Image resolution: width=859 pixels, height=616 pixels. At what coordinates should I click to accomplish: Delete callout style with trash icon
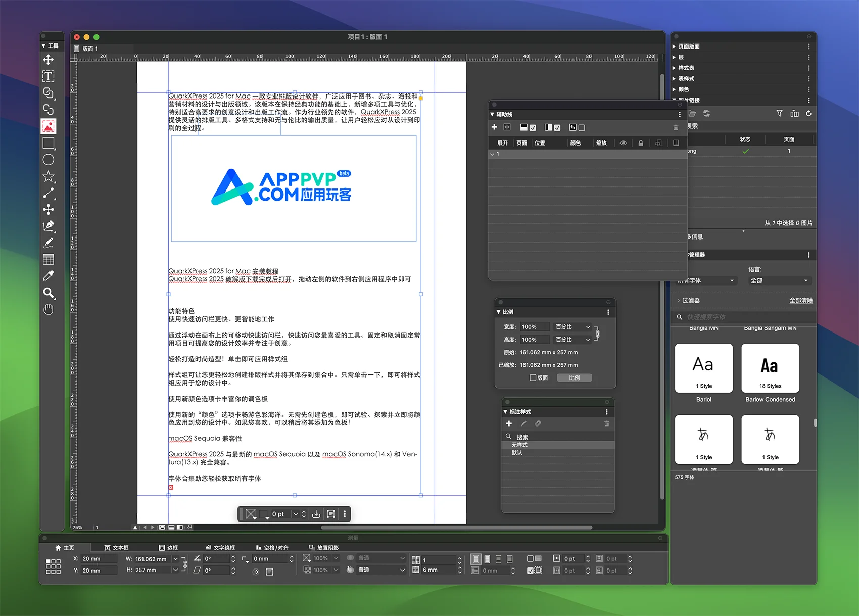coord(607,423)
